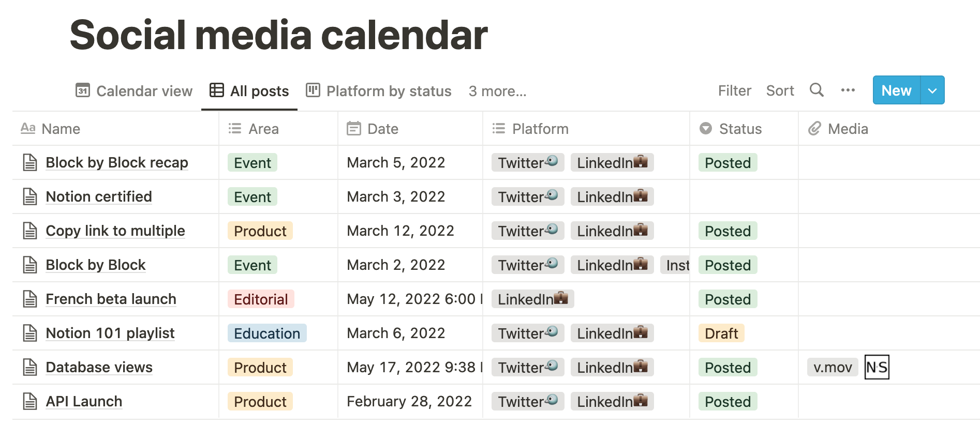Screen dimensions: 980x426
Task: Click the page icon beside Notion certified
Action: point(31,196)
